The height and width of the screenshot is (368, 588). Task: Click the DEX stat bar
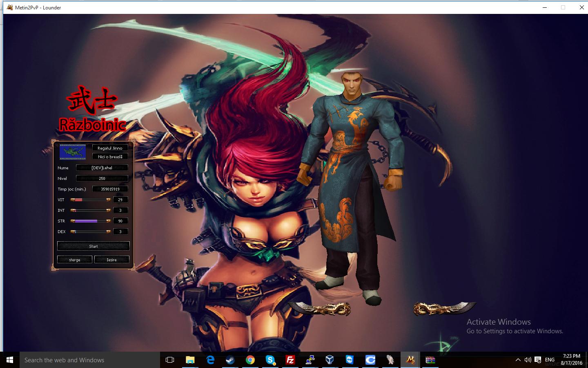coord(91,231)
